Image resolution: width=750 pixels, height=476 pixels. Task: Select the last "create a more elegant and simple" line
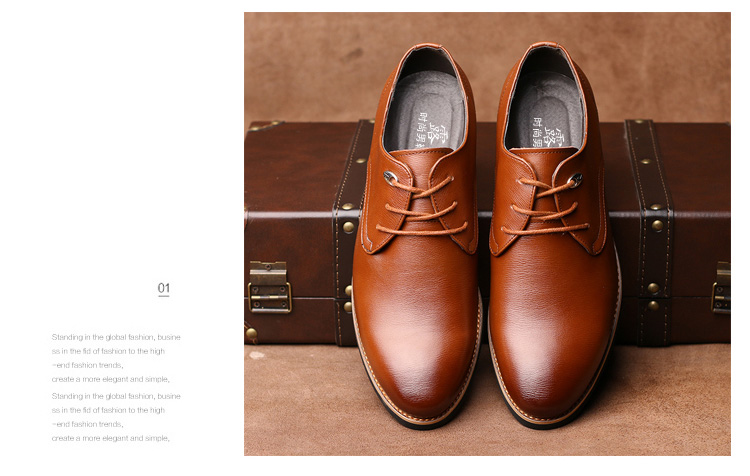pyautogui.click(x=110, y=438)
